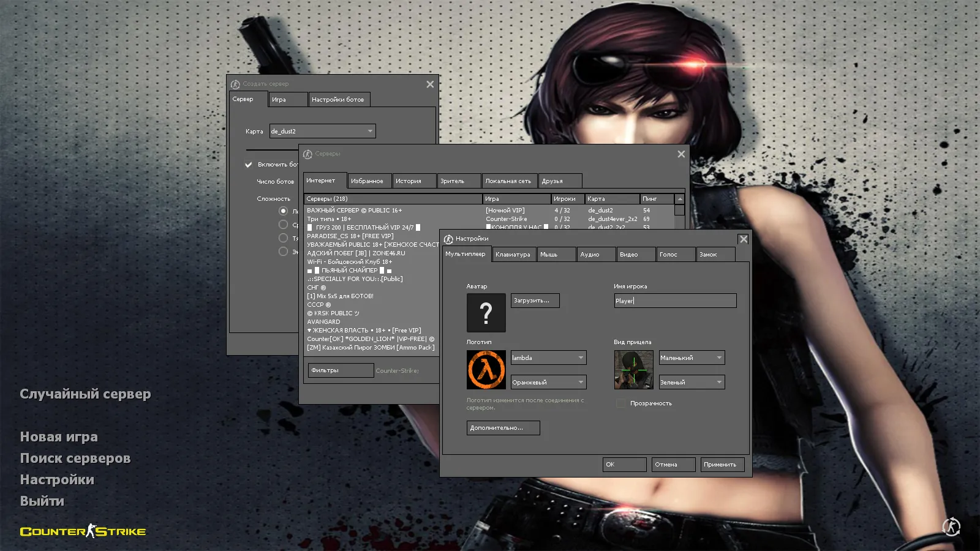Switch to the Клавиатура tab
This screenshot has width=980, height=551.
click(513, 255)
